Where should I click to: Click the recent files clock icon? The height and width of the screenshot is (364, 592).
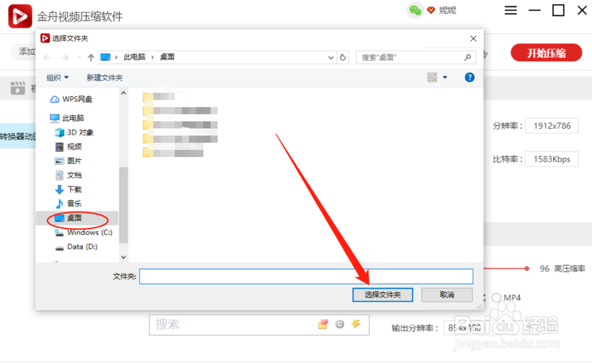pos(339,324)
